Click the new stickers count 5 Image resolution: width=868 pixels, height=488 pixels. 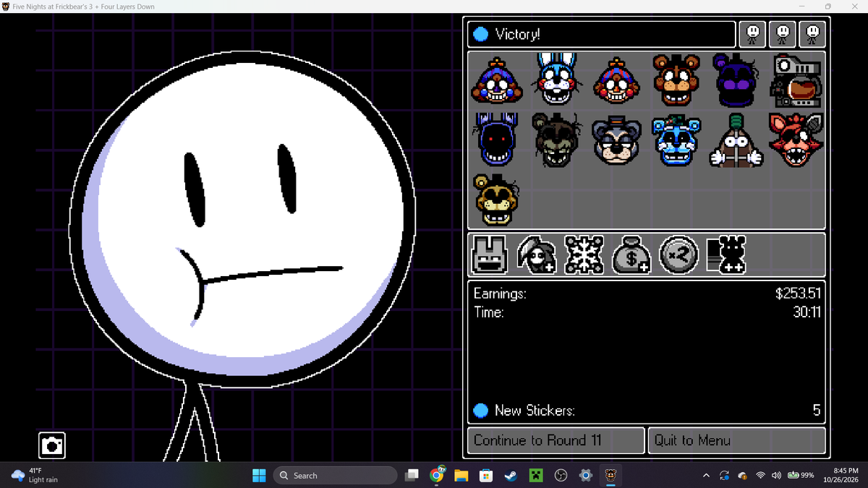817,411
